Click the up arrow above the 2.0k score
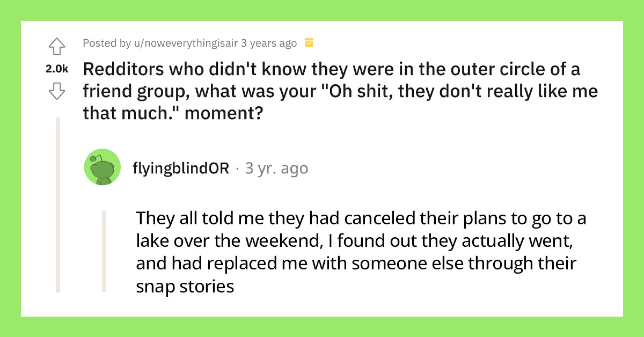644x337 pixels. pyautogui.click(x=57, y=47)
